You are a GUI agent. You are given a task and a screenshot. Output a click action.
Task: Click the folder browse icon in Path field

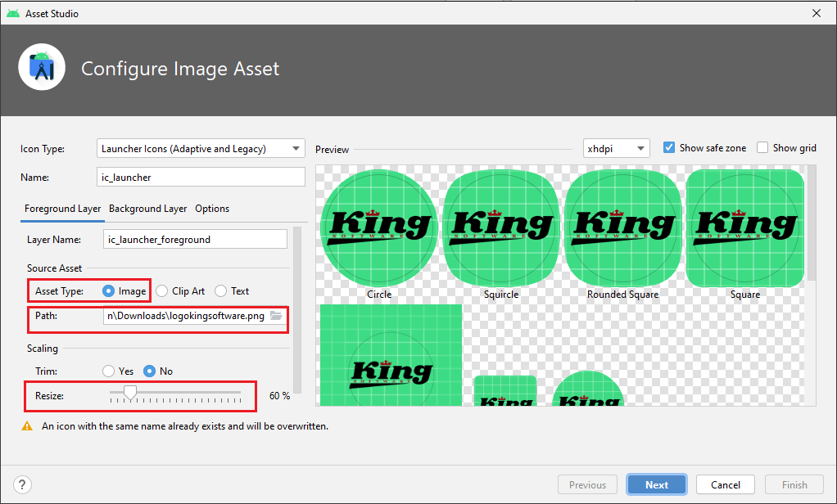tap(276, 316)
